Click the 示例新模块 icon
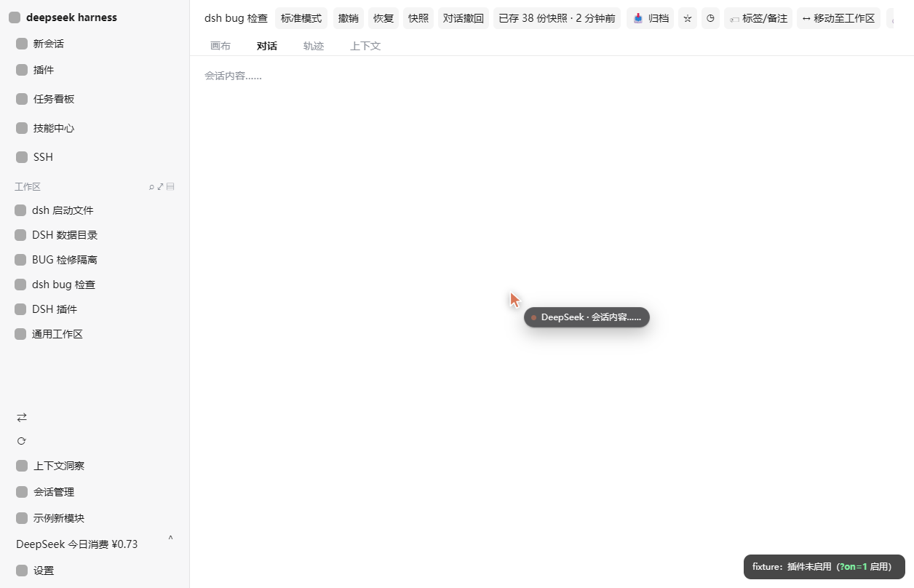This screenshot has width=914, height=588. [22, 518]
